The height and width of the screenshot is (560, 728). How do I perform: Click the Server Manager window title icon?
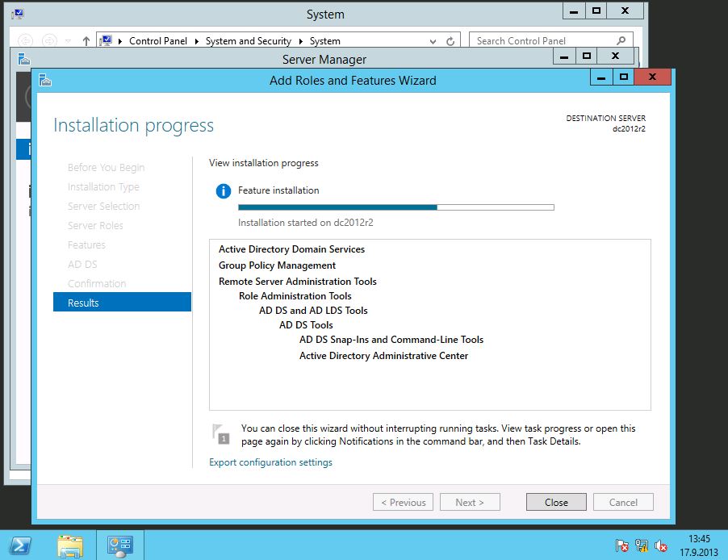click(x=23, y=59)
